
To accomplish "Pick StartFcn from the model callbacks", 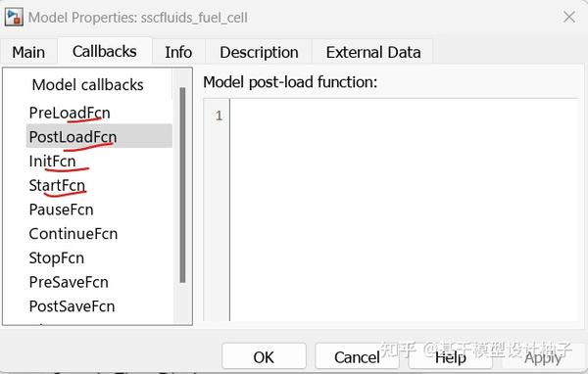I will tap(57, 185).
